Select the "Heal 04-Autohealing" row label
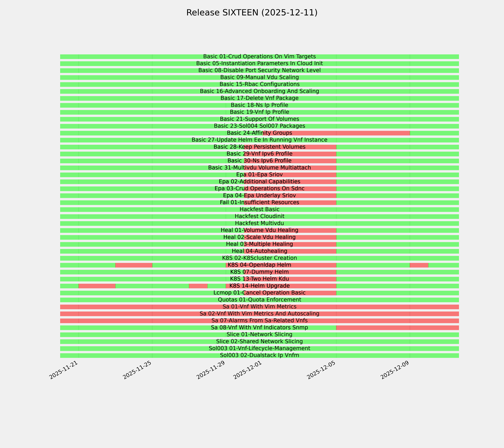Image resolution: width=504 pixels, height=448 pixels. coord(259,251)
